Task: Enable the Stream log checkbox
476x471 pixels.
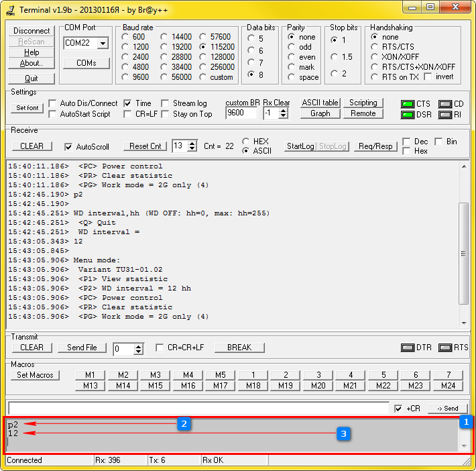Action: click(x=166, y=103)
